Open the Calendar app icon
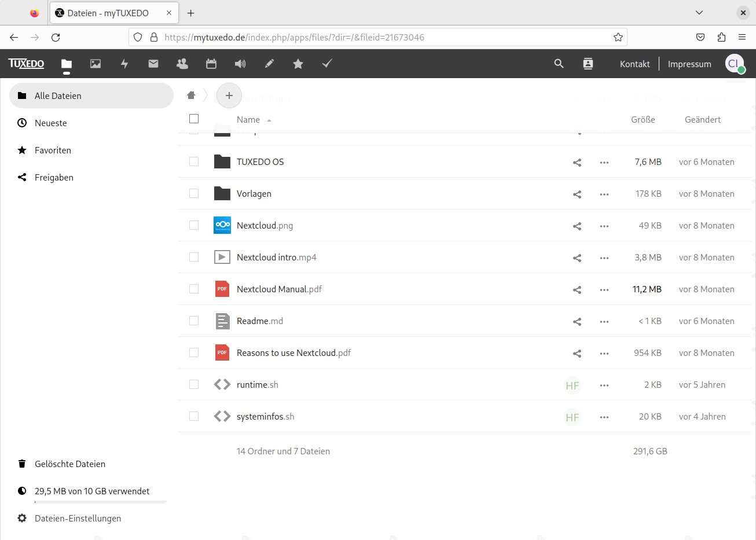 tap(211, 64)
